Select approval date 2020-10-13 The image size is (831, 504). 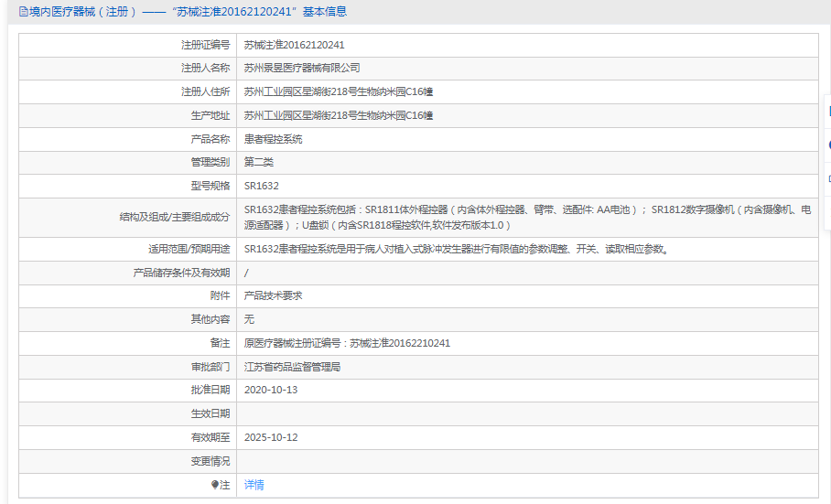(x=271, y=390)
